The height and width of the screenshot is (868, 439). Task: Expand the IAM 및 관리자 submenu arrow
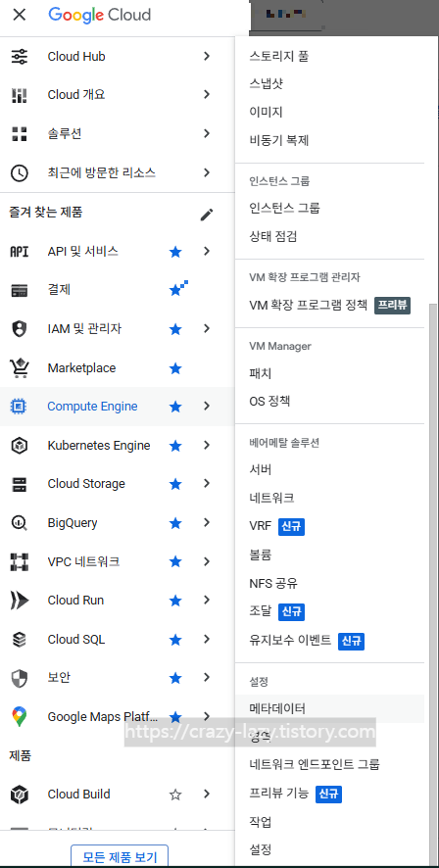click(207, 329)
